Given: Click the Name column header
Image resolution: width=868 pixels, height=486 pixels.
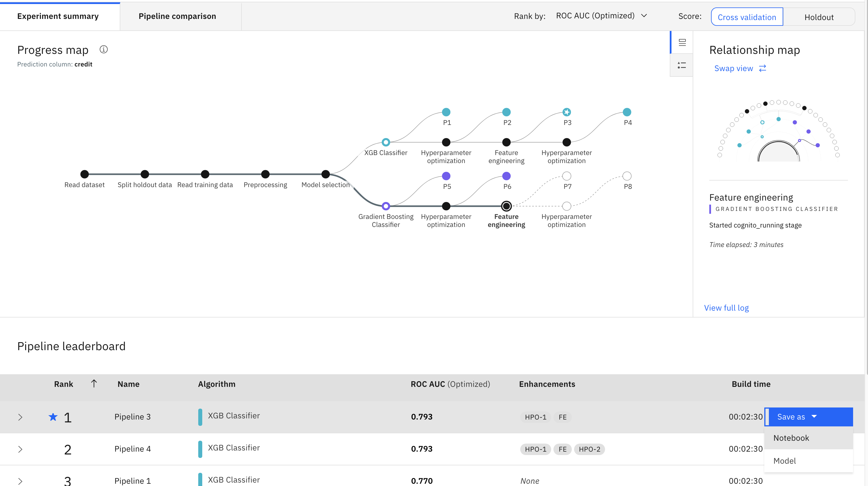Looking at the screenshot, I should (x=128, y=384).
